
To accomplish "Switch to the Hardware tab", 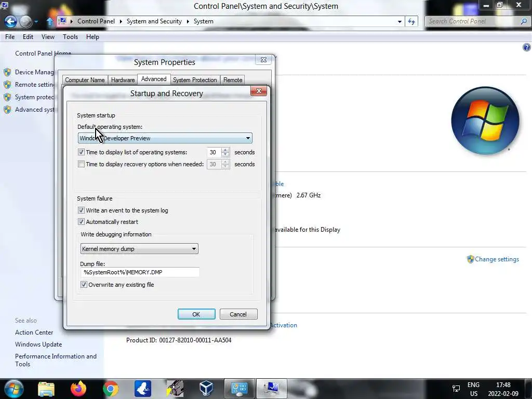I will [x=123, y=79].
